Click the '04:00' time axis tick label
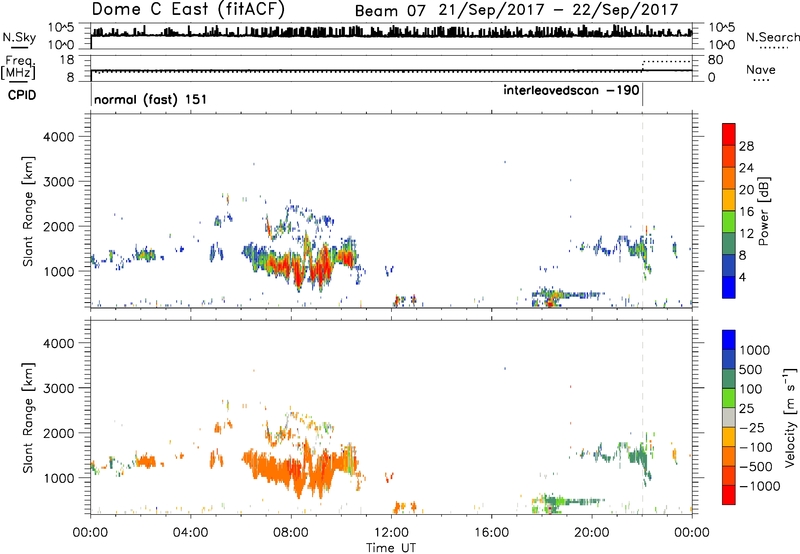The image size is (800, 554). (x=191, y=533)
